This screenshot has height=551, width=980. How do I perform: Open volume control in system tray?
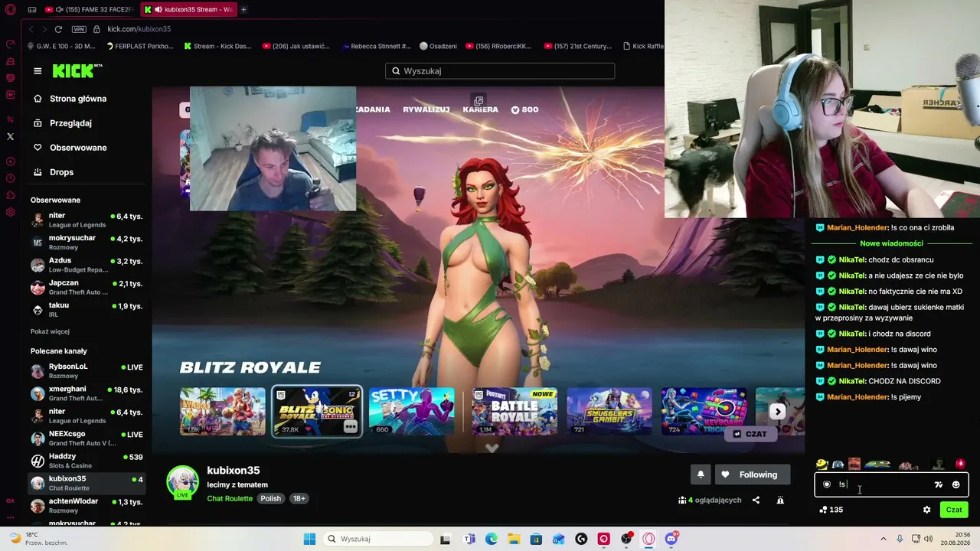929,539
